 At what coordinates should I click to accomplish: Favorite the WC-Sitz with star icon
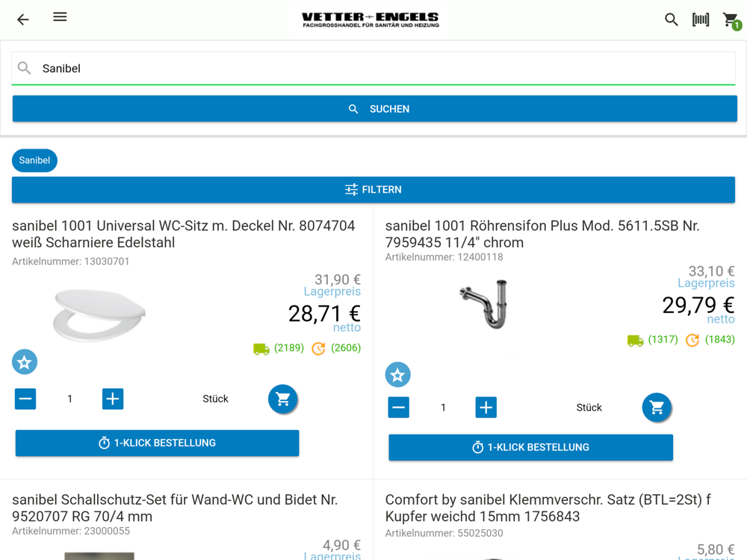pos(25,362)
